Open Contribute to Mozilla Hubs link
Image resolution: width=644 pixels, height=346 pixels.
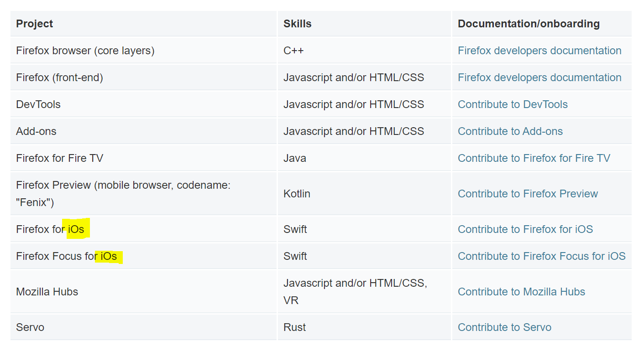click(x=521, y=292)
